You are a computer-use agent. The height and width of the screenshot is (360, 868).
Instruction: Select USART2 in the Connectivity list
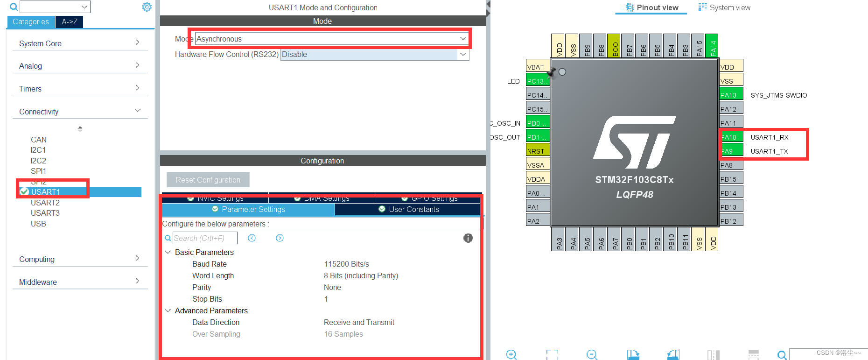click(x=45, y=203)
